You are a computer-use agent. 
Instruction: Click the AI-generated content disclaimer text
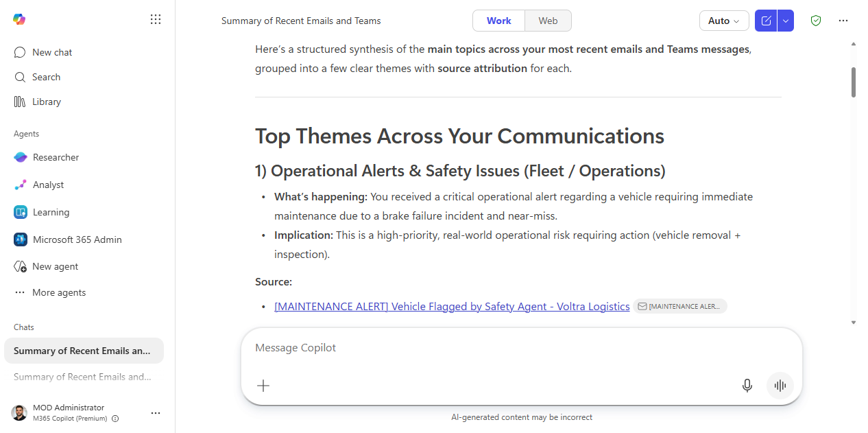(x=522, y=417)
